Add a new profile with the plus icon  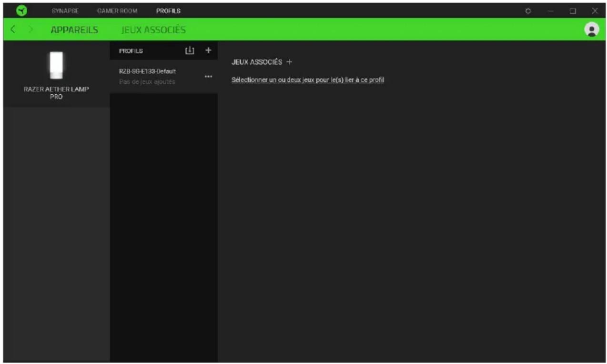point(208,50)
